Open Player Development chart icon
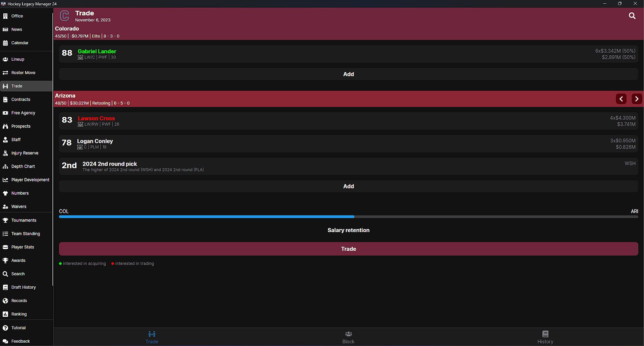The image size is (644, 346). click(5, 180)
